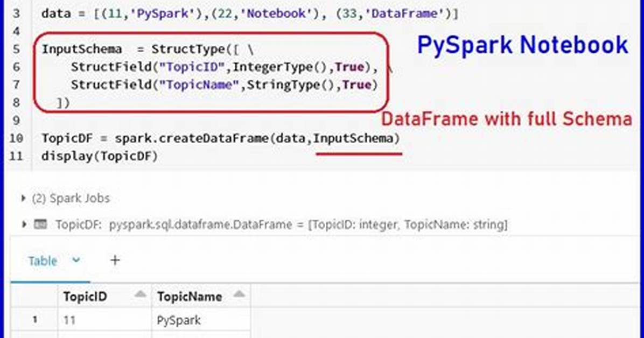The image size is (644, 338).
Task: Click the spark.createDataFrame code line
Action: 221,138
